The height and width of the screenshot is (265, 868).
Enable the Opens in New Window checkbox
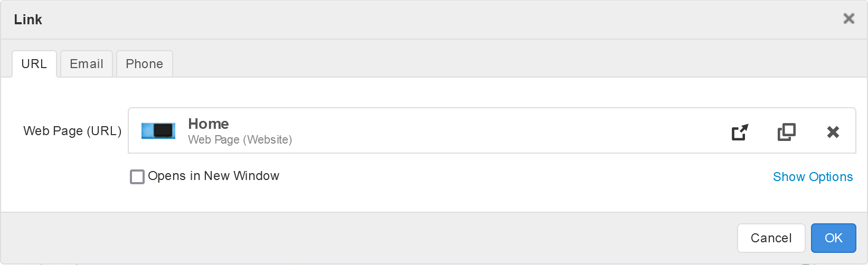click(x=137, y=176)
